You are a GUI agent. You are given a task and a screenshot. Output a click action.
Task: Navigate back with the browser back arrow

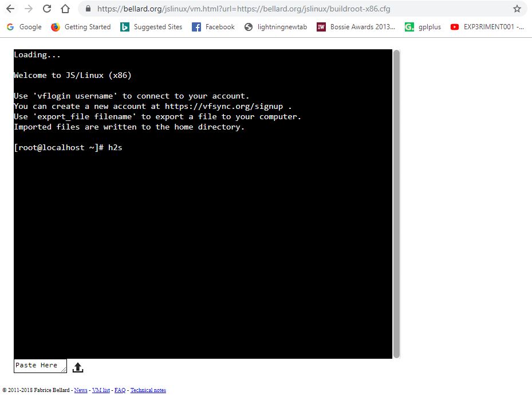coord(10,9)
